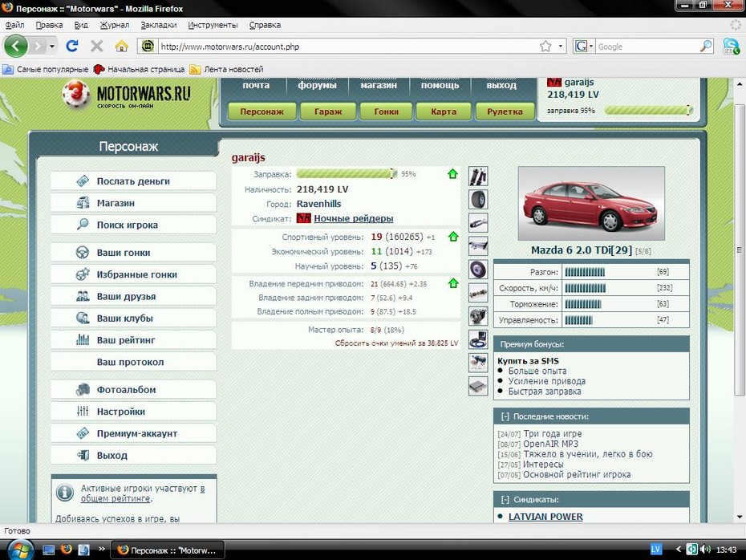Open the Три года игре news item
Image resolution: width=746 pixels, height=560 pixels.
(x=553, y=433)
